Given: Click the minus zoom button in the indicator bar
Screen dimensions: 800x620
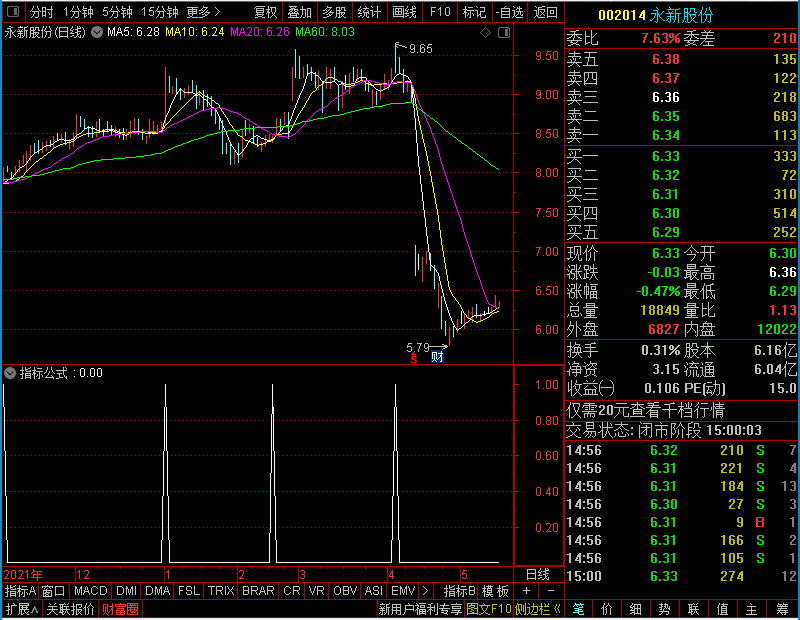Looking at the screenshot, I should click(551, 591).
